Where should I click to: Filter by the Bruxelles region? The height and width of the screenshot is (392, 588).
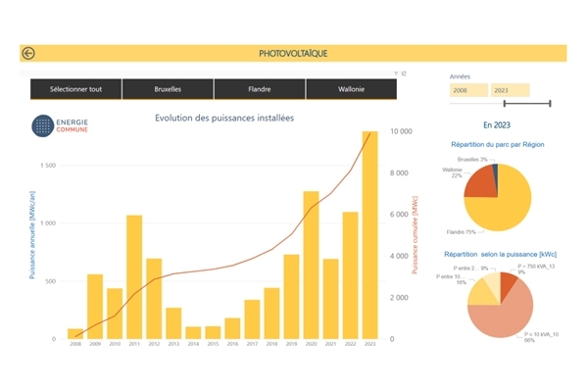pos(168,89)
